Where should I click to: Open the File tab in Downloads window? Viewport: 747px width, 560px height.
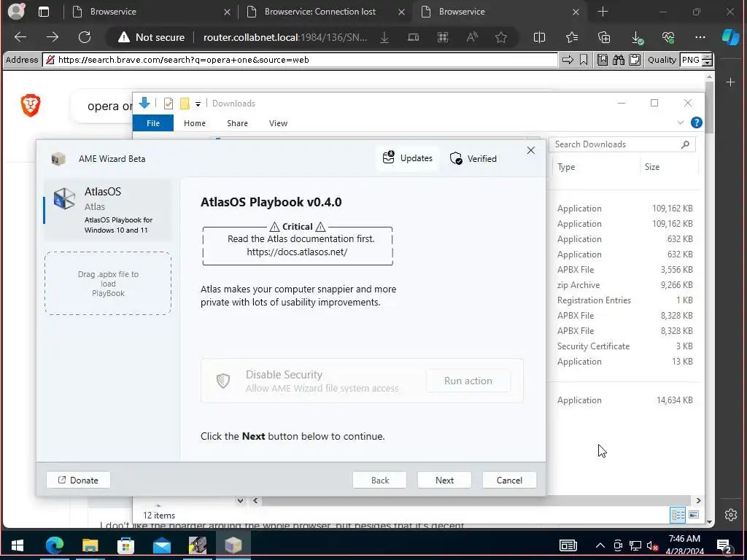tap(153, 122)
